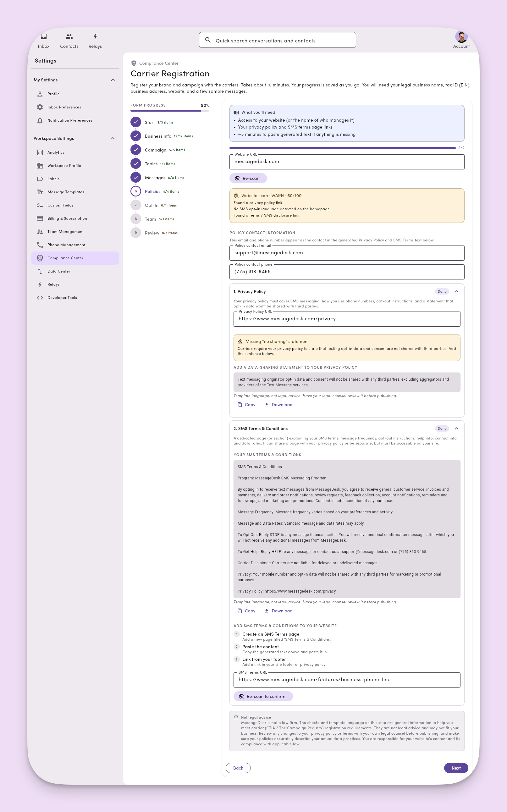Screen dimensions: 507x812
Task: Edit the Privacy Policy URL field
Action: pyautogui.click(x=347, y=319)
